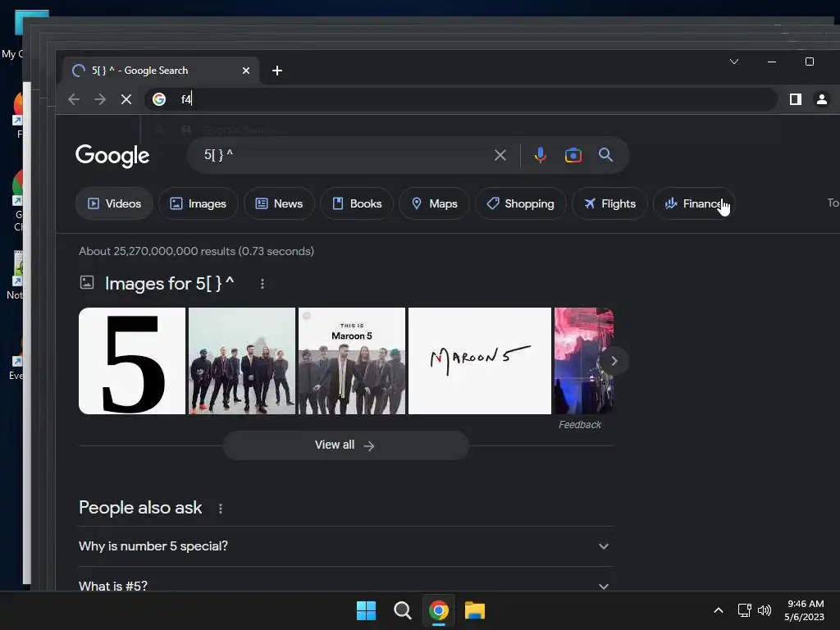Image resolution: width=840 pixels, height=630 pixels.
Task: Filter results by Videos
Action: point(114,203)
